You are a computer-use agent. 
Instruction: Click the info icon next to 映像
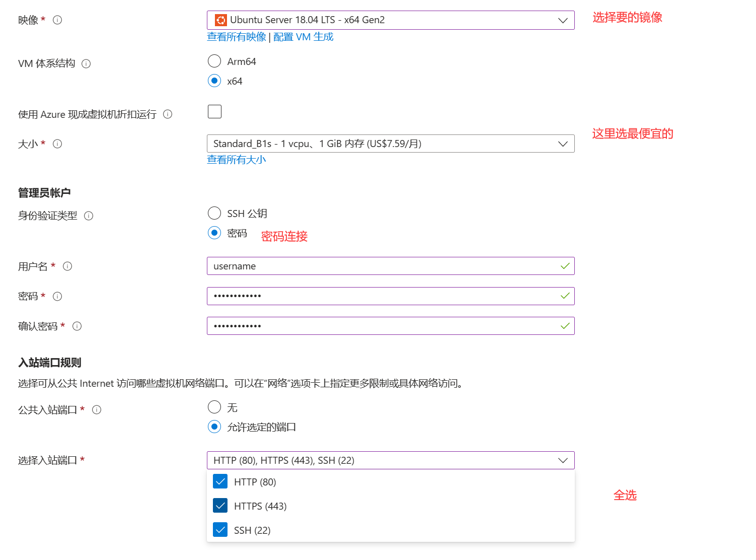coord(57,20)
